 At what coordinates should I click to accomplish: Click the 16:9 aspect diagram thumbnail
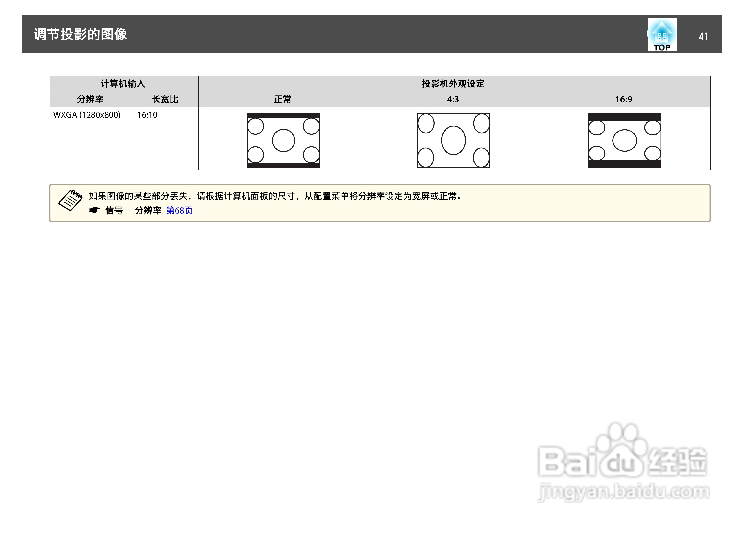tap(624, 140)
